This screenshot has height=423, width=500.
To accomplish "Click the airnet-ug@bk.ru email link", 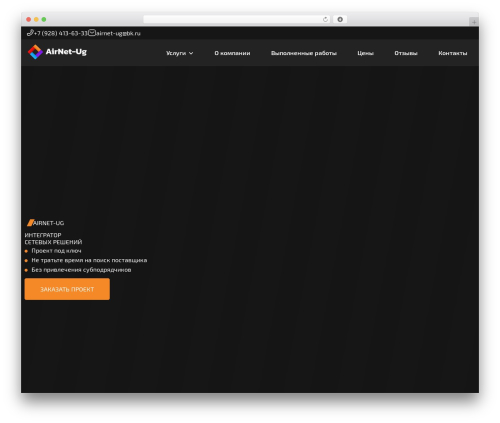I will pyautogui.click(x=118, y=33).
